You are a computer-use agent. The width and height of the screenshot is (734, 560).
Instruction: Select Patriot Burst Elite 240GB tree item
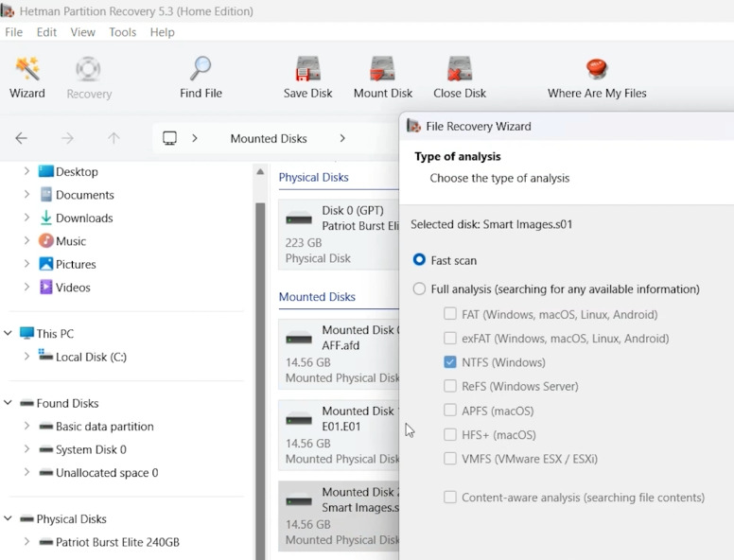tap(117, 542)
